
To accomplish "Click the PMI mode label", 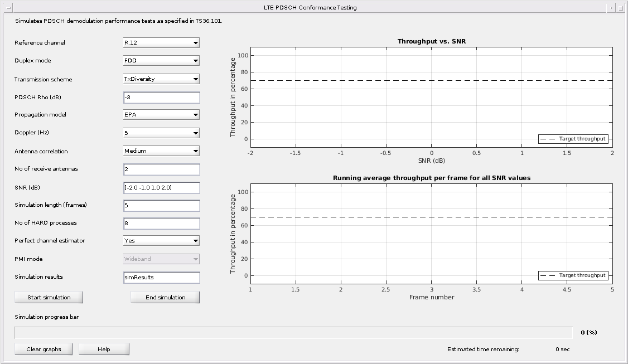I will click(28, 259).
